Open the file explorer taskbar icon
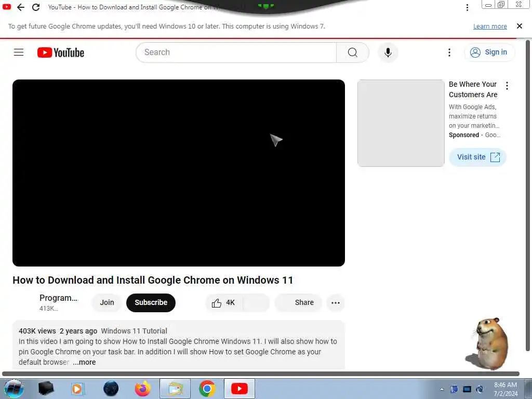This screenshot has width=532, height=399. click(175, 389)
